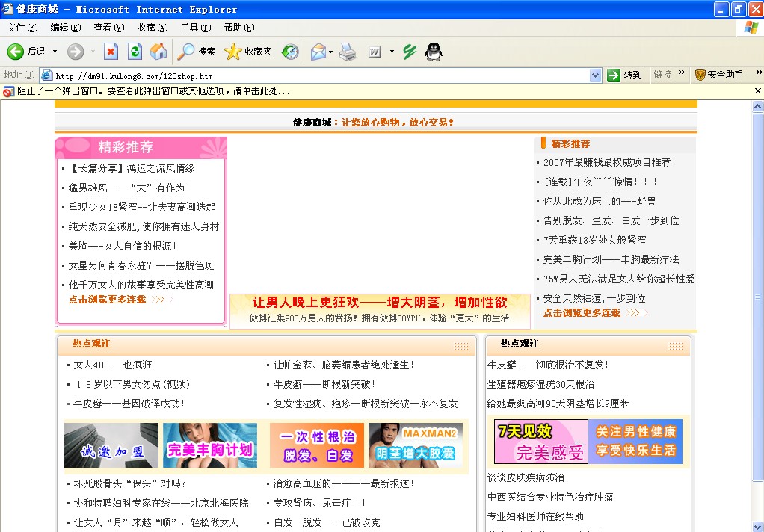
Task: Click the address bar URL field
Action: [321, 76]
